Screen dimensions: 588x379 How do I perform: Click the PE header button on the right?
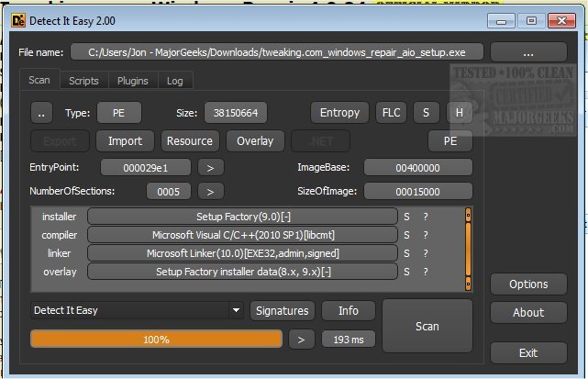click(x=450, y=141)
